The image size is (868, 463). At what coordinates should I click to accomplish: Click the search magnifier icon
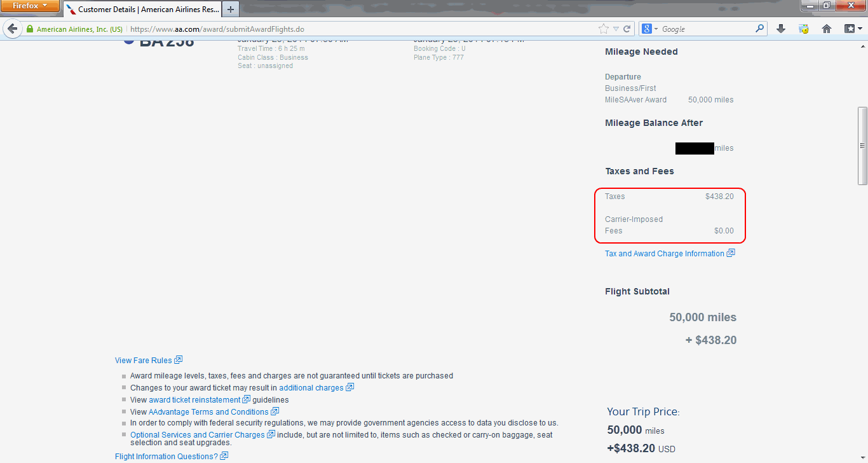click(760, 29)
